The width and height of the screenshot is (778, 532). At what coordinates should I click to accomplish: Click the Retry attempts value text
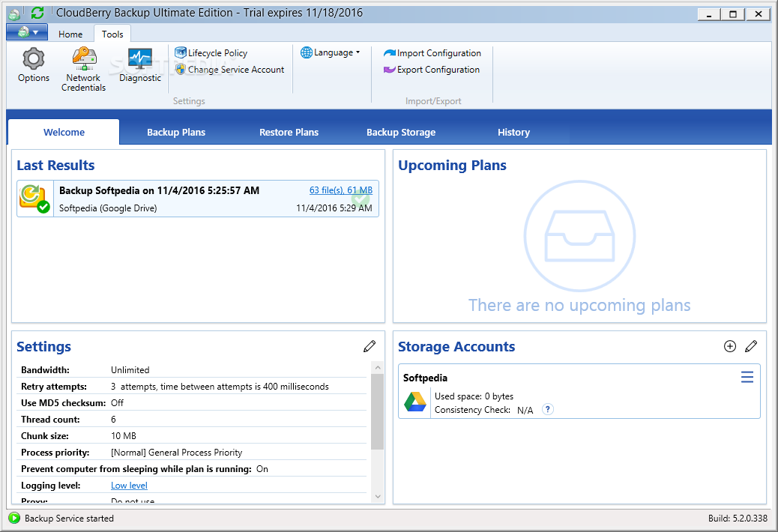[x=220, y=386]
